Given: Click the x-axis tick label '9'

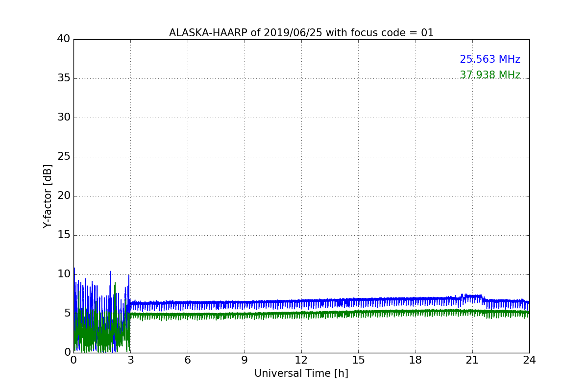Looking at the screenshot, I should click(x=245, y=360).
